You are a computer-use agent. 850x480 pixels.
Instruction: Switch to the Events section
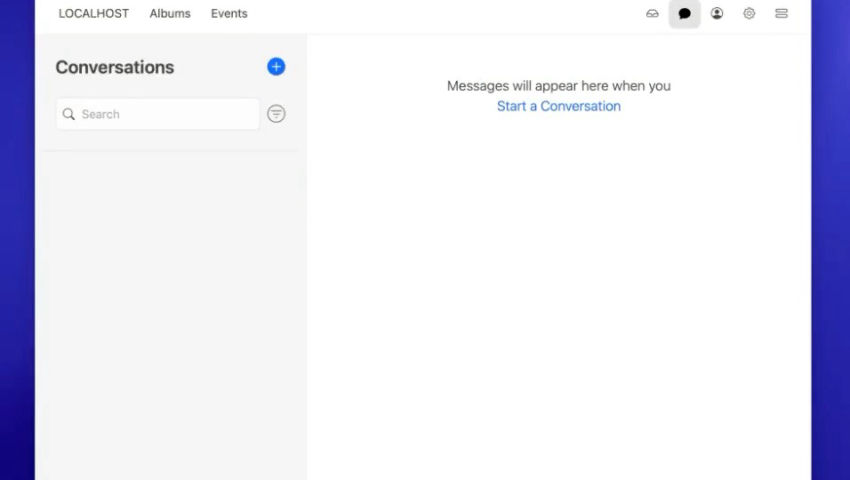pos(229,14)
